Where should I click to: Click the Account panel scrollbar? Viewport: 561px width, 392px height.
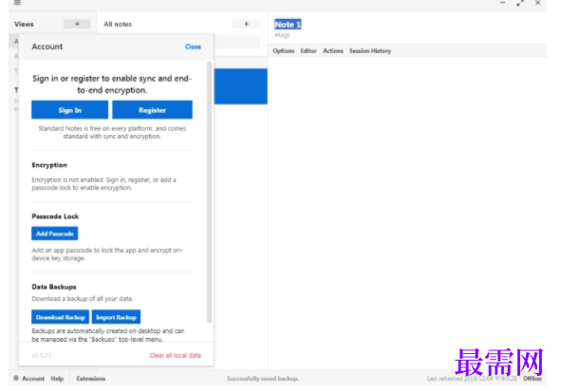tap(209, 192)
